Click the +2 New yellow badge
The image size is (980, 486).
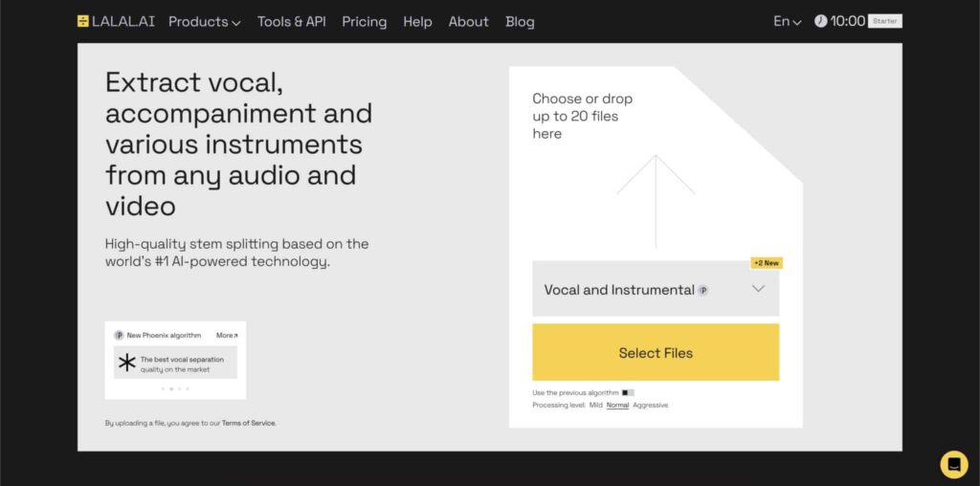point(766,263)
